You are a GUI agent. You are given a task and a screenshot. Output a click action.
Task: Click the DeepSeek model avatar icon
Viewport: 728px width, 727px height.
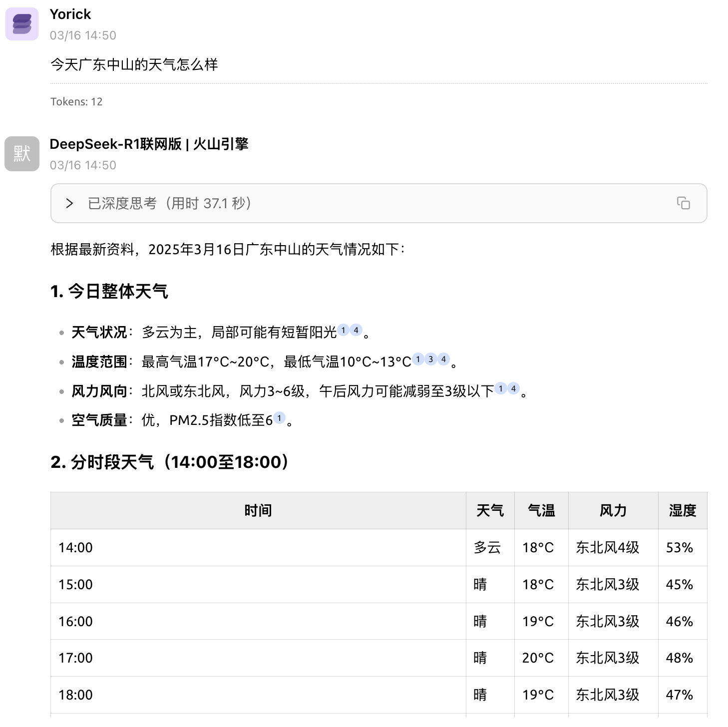pos(22,154)
